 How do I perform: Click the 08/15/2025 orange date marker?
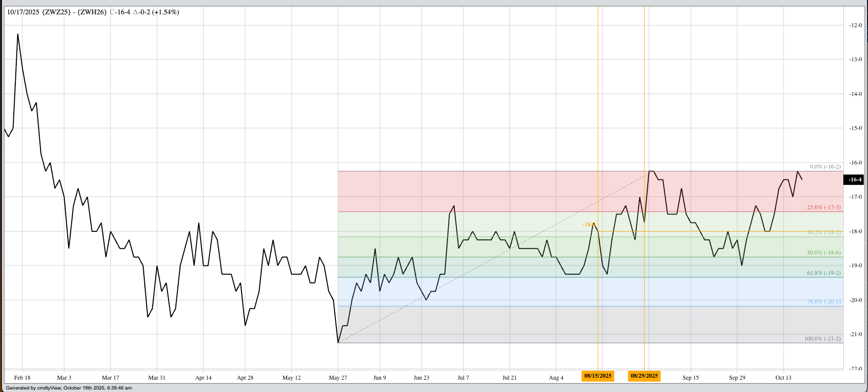point(598,376)
